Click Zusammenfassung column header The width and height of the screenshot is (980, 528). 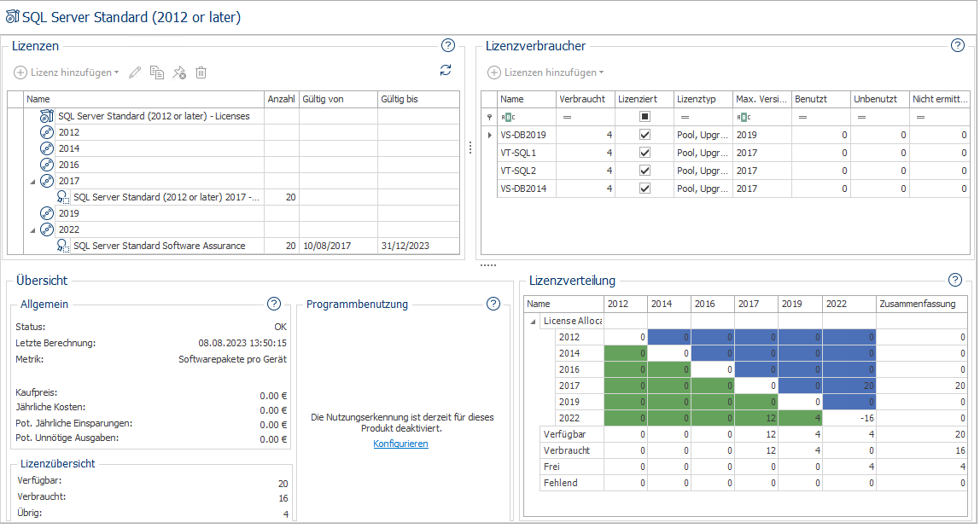922,304
